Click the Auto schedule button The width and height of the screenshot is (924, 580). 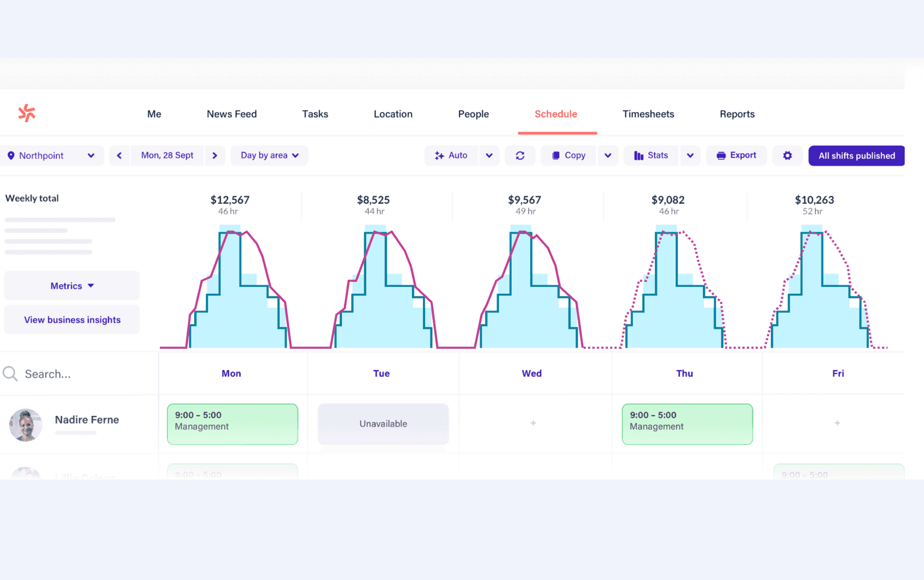click(451, 156)
